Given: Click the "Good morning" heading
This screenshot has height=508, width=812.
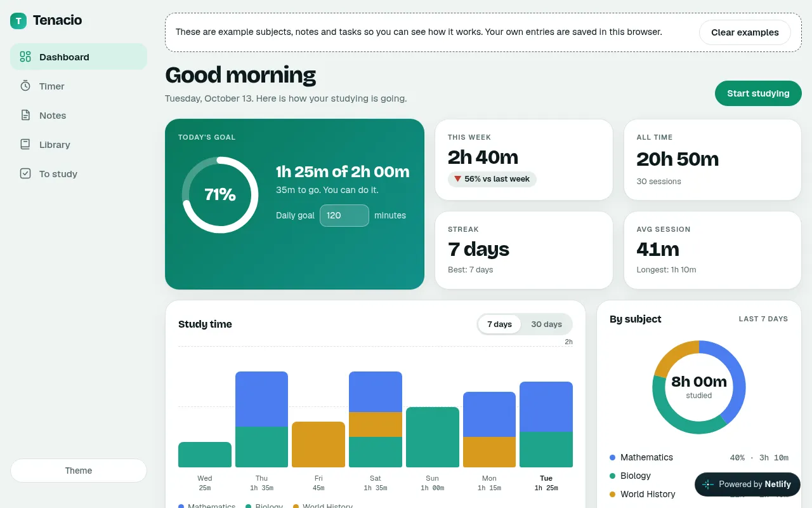Looking at the screenshot, I should [x=240, y=75].
